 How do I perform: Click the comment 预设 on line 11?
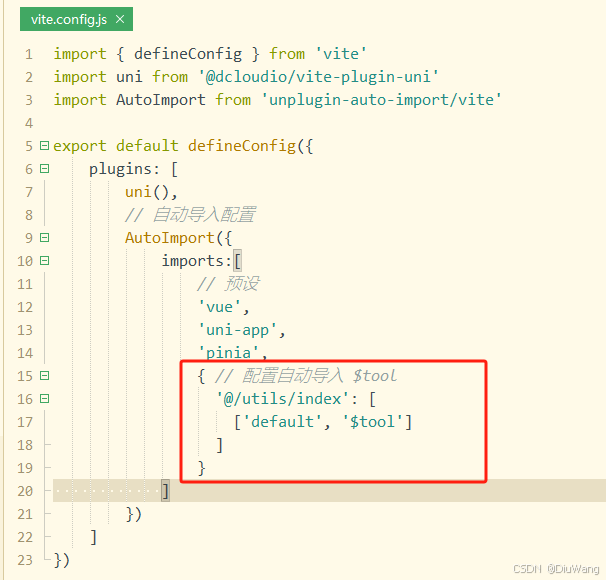pyautogui.click(x=228, y=284)
